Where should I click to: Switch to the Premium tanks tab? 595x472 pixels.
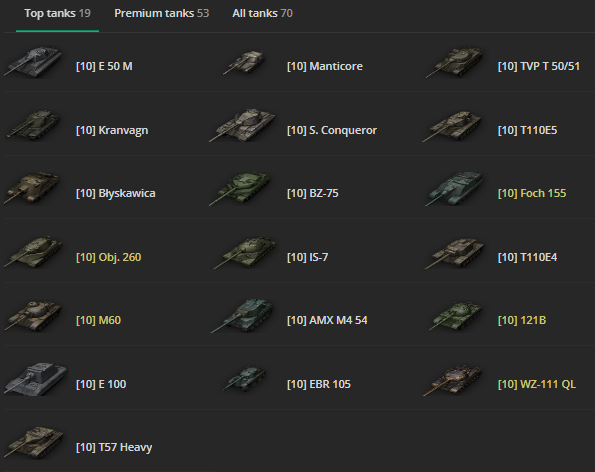162,13
